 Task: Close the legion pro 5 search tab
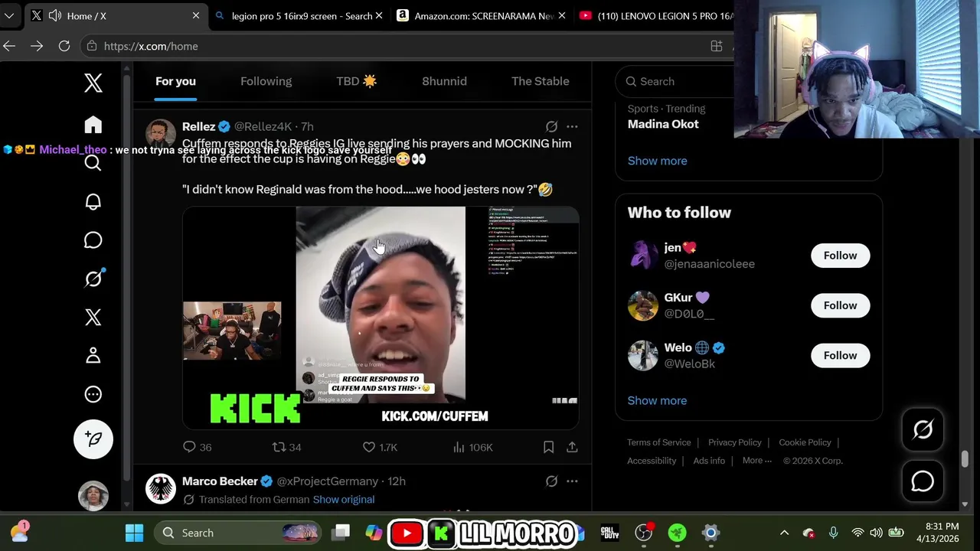pyautogui.click(x=379, y=15)
